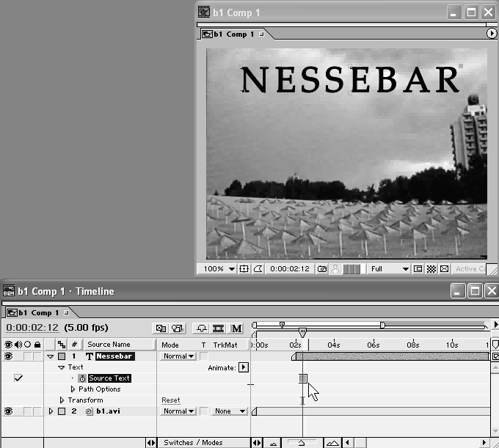Enable motion blur button marked M
Viewport: 499px width, 448px height.
tap(237, 328)
